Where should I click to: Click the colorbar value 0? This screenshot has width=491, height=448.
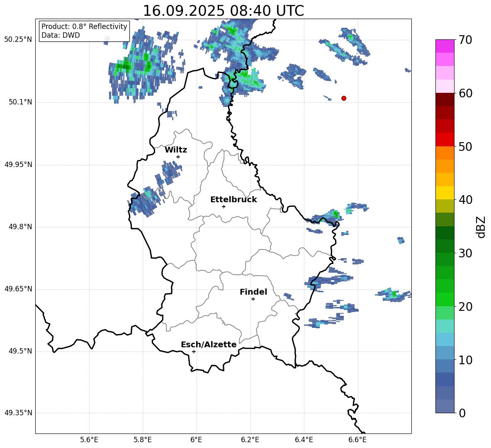(x=462, y=413)
